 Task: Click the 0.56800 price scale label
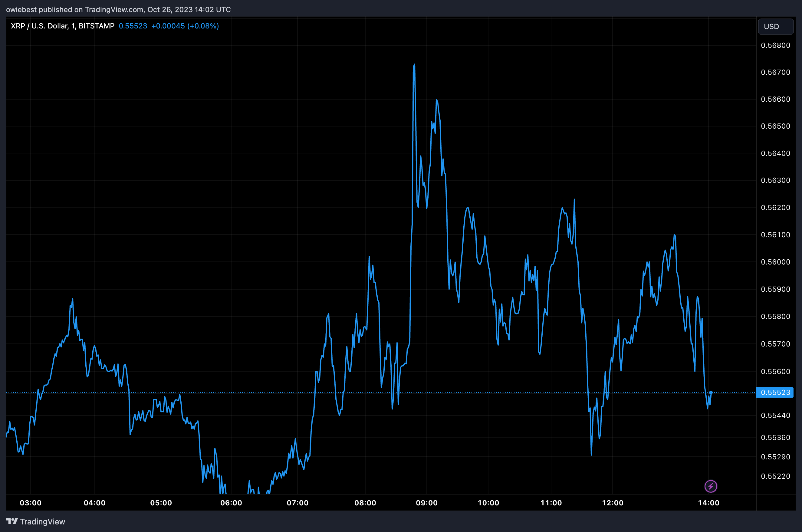point(775,45)
